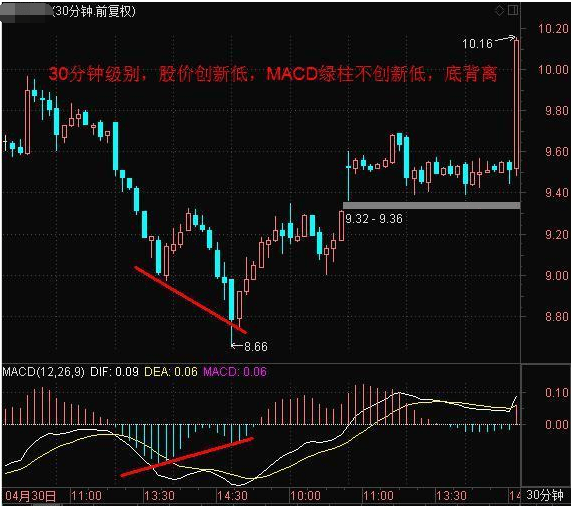Viewport: 577px width, 507px height.
Task: Click the 9.32 - 9.36 gap label
Action: tap(374, 219)
